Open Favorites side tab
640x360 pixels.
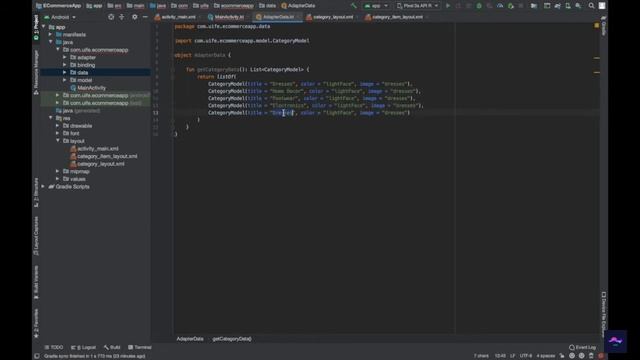coord(36,323)
